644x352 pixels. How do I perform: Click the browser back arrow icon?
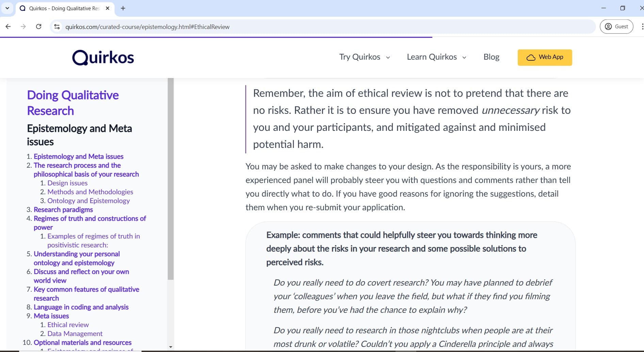pyautogui.click(x=8, y=27)
